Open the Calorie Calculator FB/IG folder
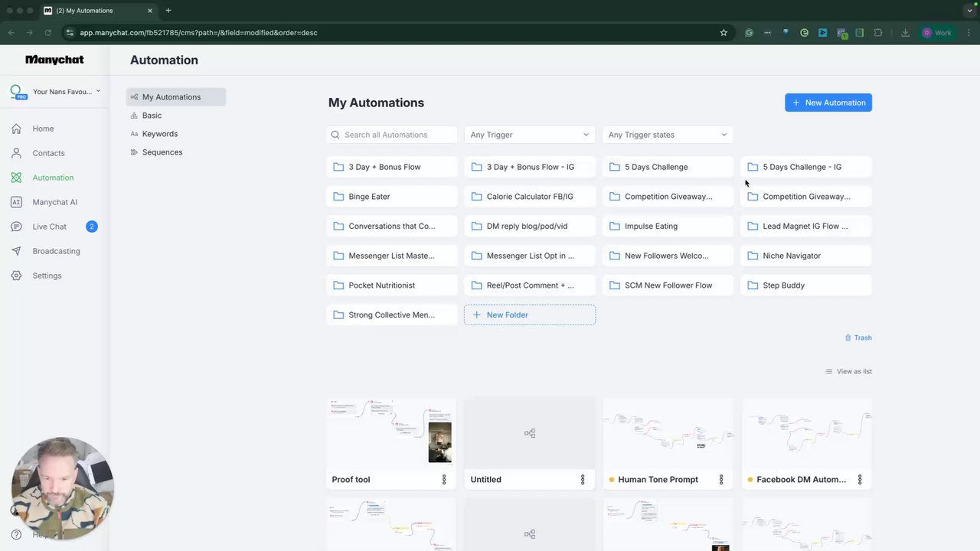The height and width of the screenshot is (551, 980). (530, 197)
